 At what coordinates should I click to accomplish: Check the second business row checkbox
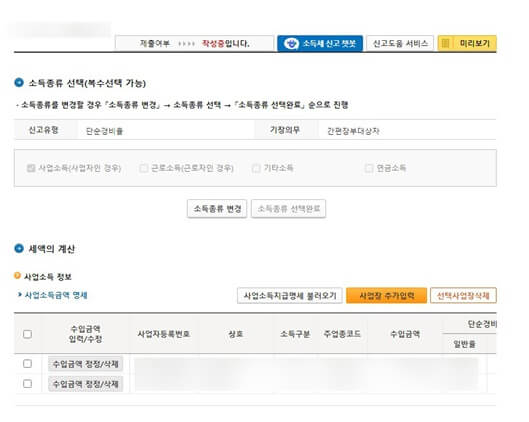[x=27, y=384]
